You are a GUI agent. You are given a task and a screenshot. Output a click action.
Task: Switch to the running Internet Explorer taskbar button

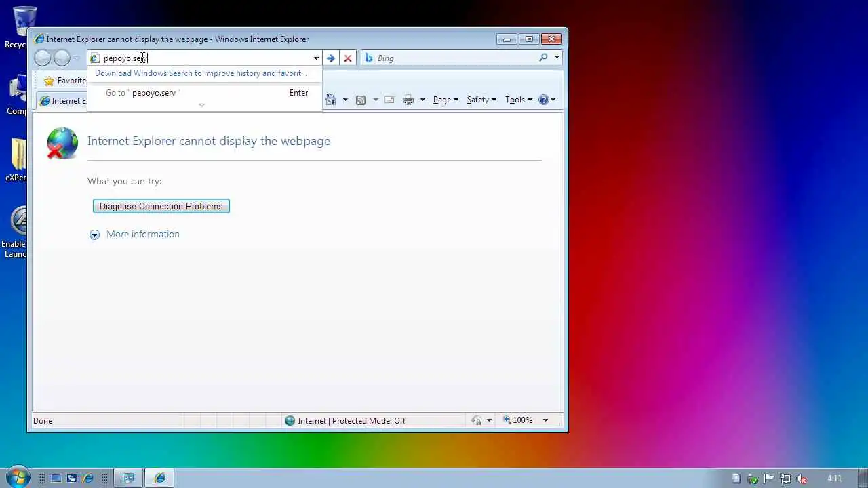(x=159, y=478)
